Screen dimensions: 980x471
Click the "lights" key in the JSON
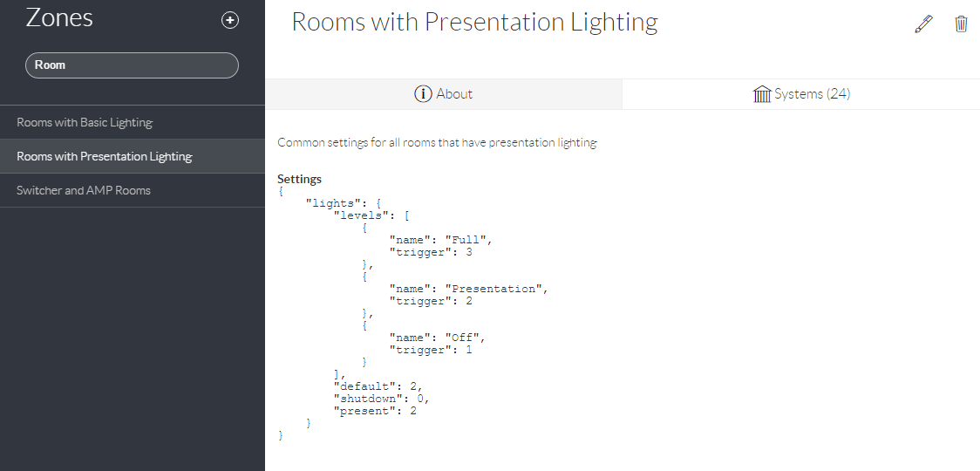pyautogui.click(x=330, y=203)
